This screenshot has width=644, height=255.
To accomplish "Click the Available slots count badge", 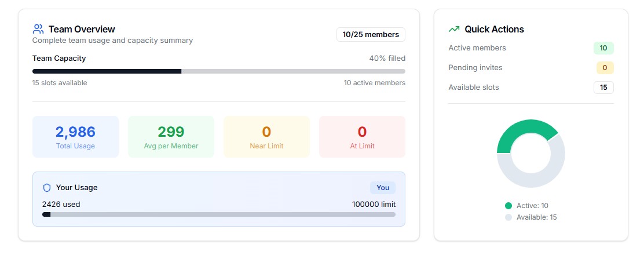I will click(603, 88).
